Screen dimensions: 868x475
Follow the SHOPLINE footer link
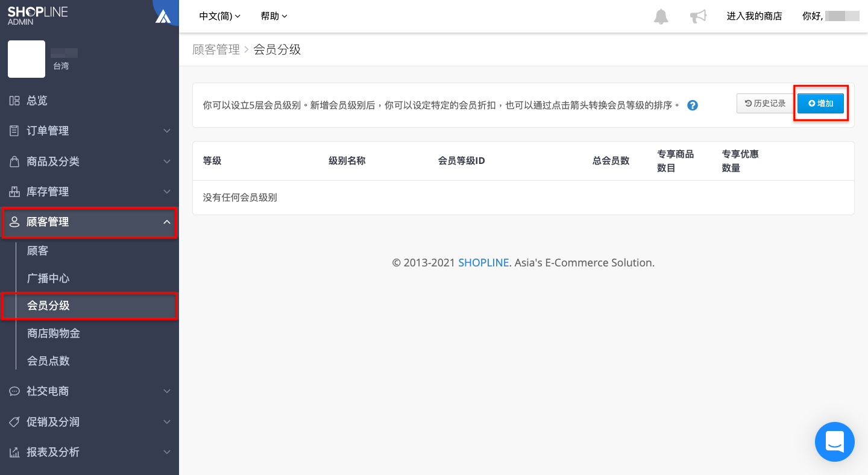coord(483,263)
